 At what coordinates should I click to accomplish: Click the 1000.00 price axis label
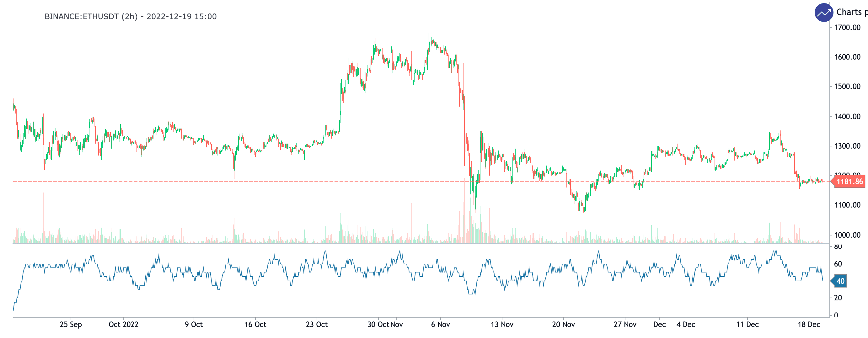pos(847,235)
